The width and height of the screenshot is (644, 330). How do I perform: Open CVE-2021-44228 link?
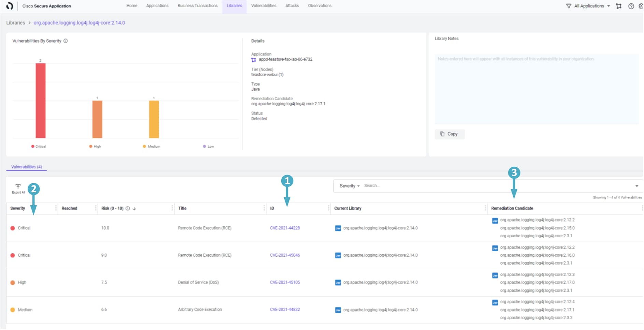point(285,228)
